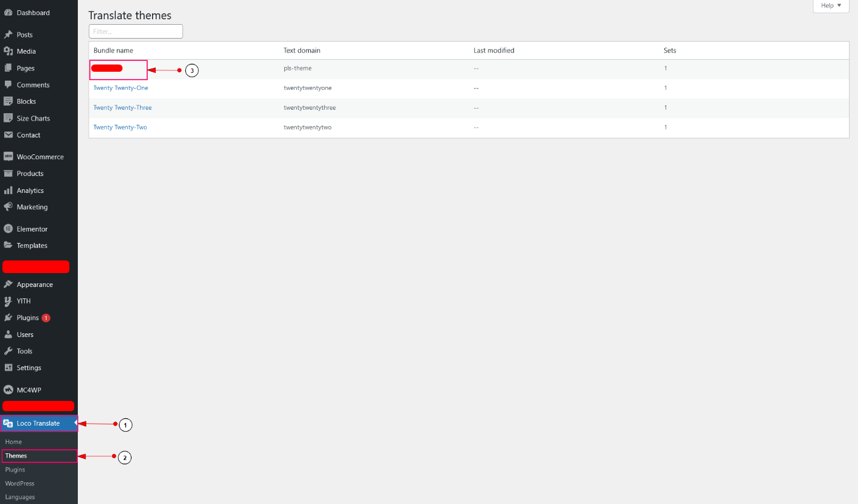This screenshot has width=858, height=504.
Task: Collapse the Loco Translate menu arrow
Action: pyautogui.click(x=75, y=423)
